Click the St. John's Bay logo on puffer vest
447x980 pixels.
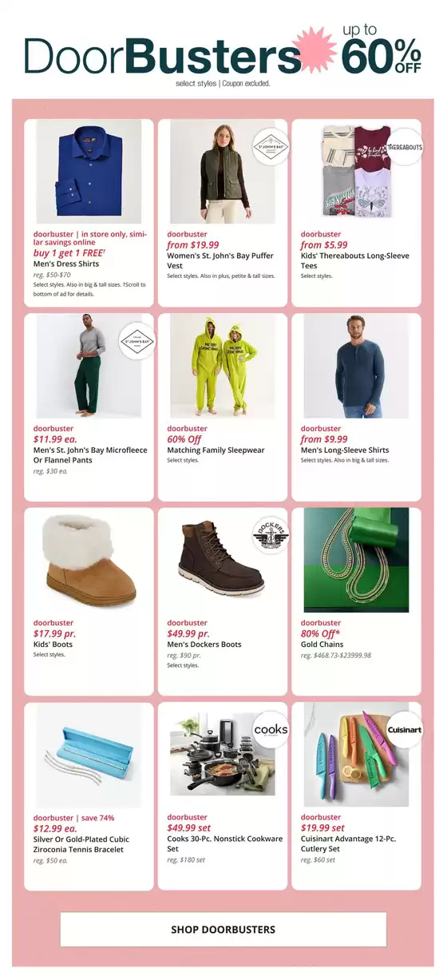click(271, 145)
